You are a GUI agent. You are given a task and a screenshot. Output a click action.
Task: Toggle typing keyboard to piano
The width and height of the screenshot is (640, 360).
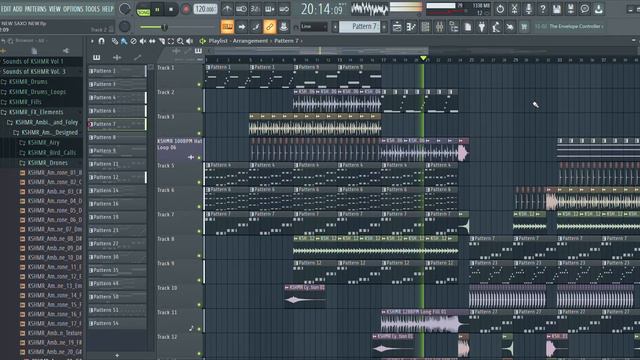pyautogui.click(x=227, y=27)
